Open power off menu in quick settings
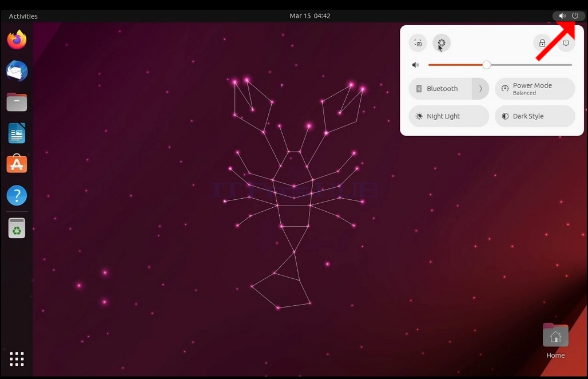 pyautogui.click(x=566, y=43)
